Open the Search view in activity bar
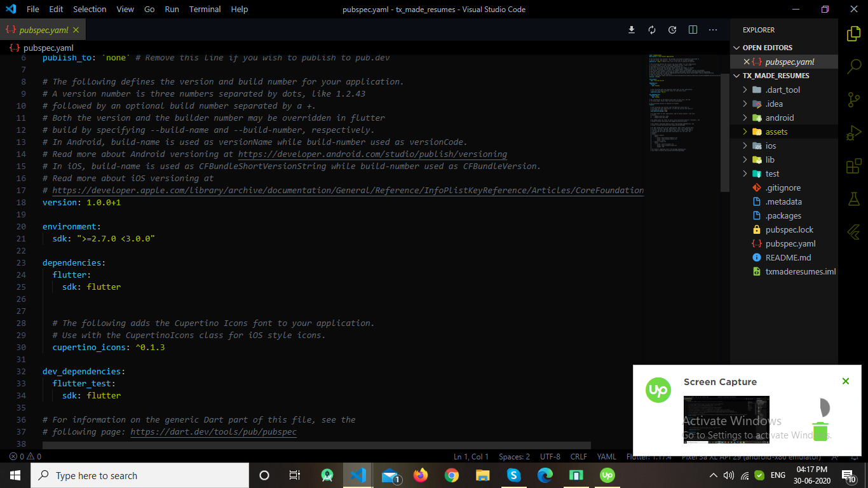Image resolution: width=868 pixels, height=488 pixels. click(x=853, y=66)
